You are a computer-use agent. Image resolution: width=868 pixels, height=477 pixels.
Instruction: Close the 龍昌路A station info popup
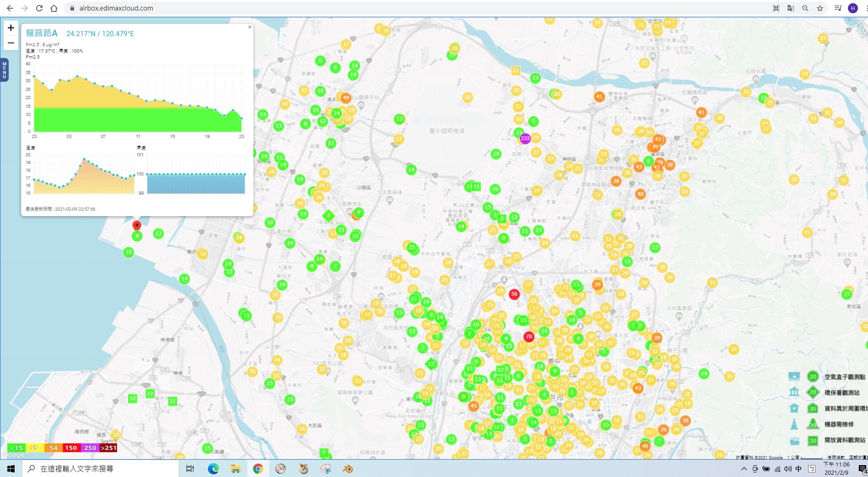pos(250,27)
